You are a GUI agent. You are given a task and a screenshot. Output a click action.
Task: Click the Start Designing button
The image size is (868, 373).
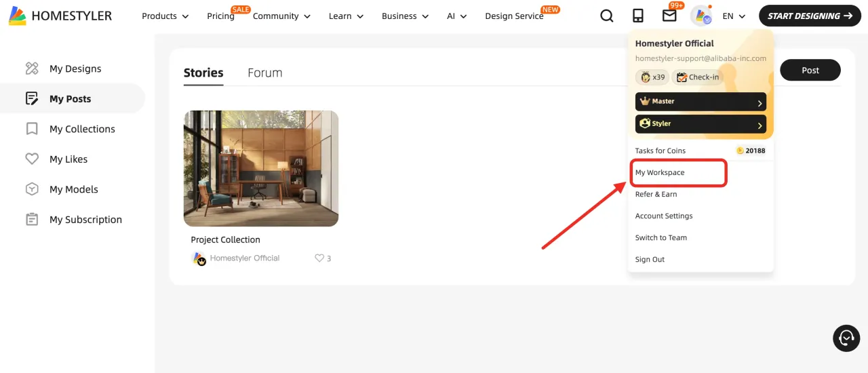810,16
